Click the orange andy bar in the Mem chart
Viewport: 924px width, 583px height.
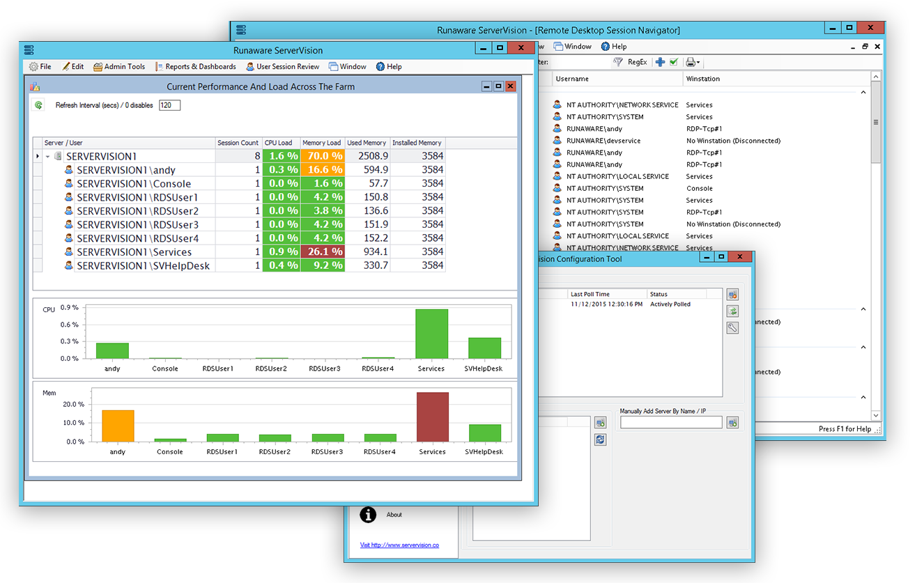click(x=117, y=426)
